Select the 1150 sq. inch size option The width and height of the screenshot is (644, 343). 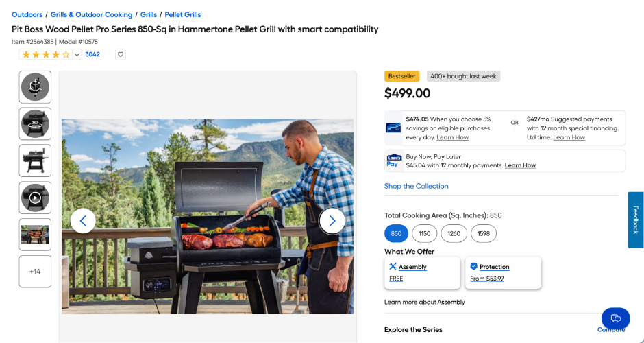point(424,233)
